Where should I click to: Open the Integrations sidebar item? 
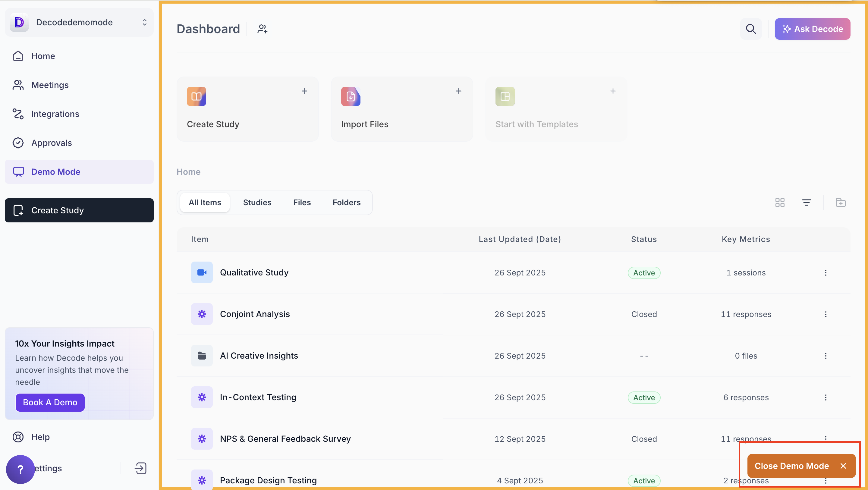(55, 114)
